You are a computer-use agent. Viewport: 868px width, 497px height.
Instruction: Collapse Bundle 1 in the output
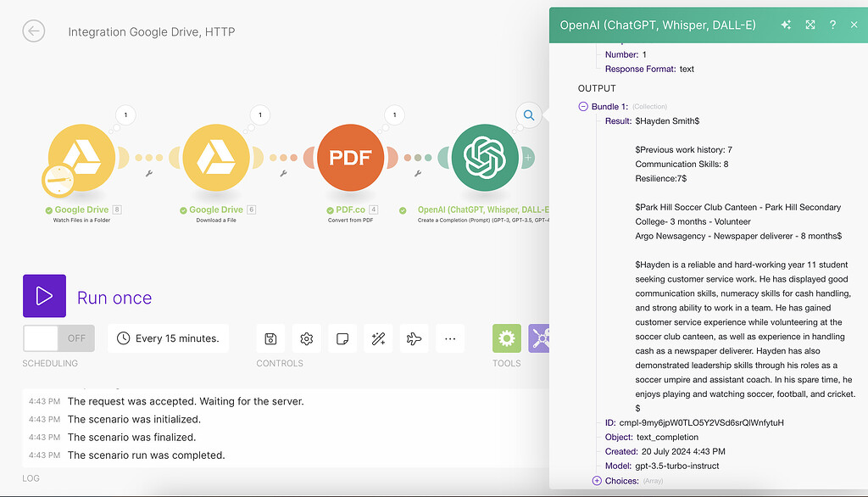[581, 107]
